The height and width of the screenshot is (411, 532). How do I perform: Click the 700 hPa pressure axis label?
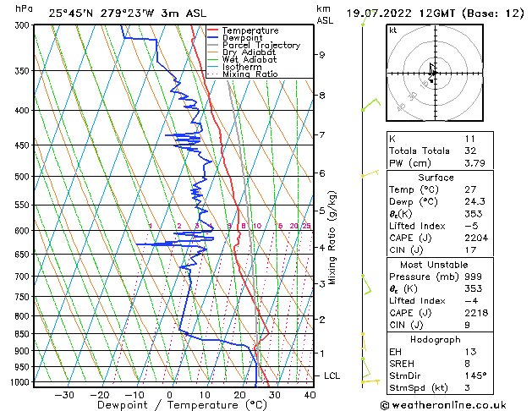24,277
